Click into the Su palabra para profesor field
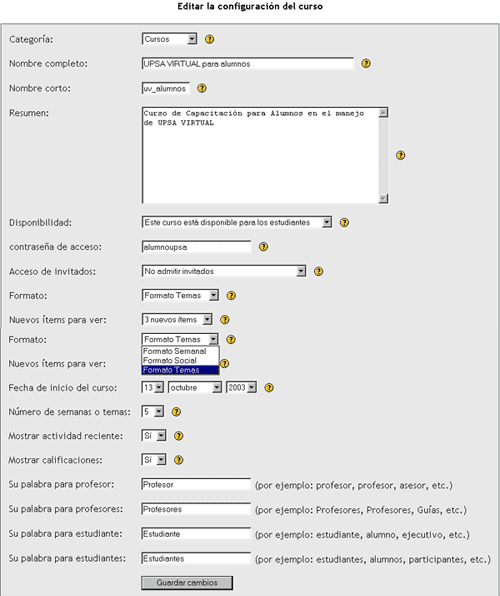The height and width of the screenshot is (596, 500). pyautogui.click(x=196, y=485)
